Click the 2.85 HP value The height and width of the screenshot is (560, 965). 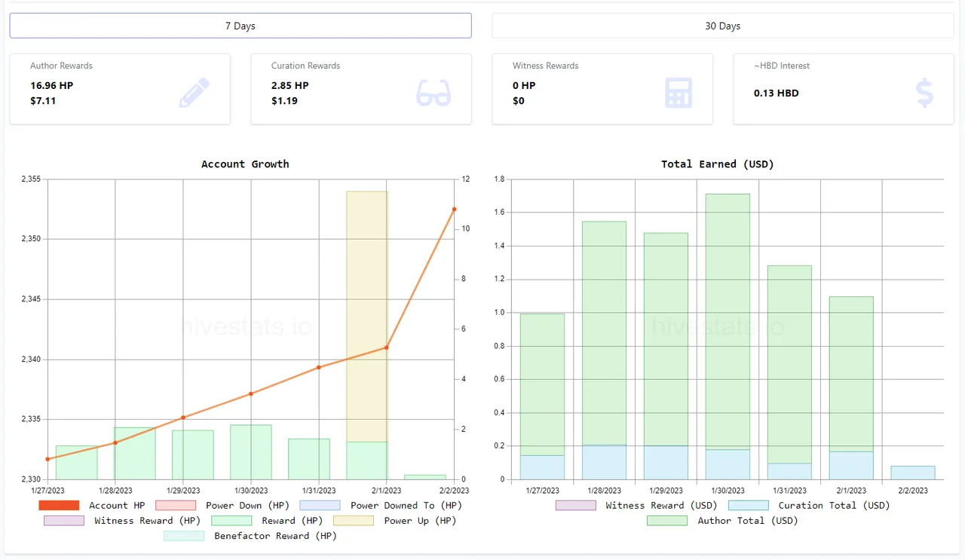coord(290,85)
